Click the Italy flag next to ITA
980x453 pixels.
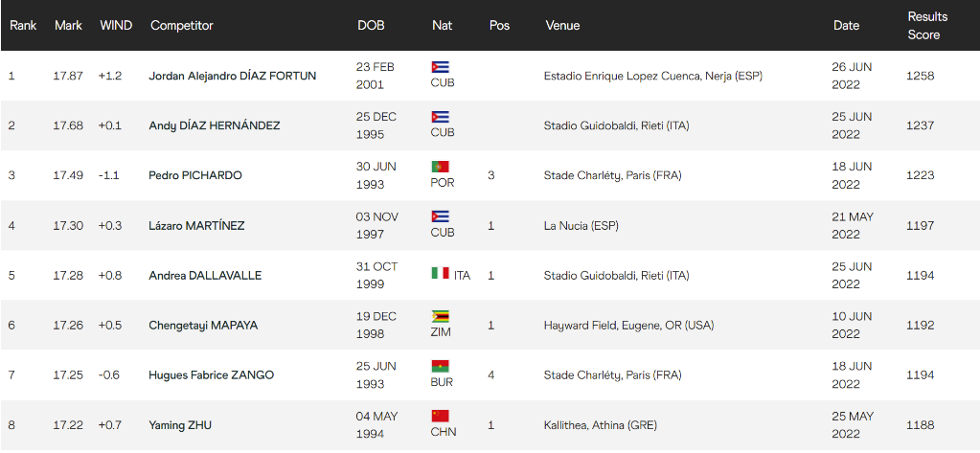coord(440,274)
